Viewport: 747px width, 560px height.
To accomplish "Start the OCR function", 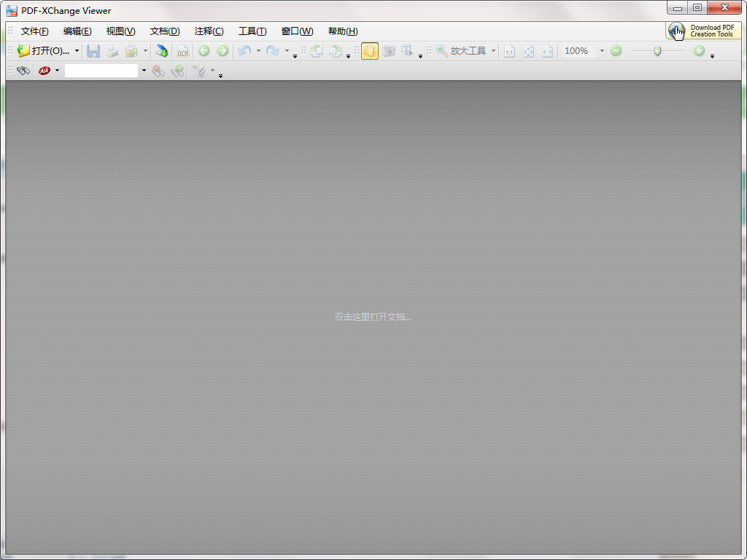I will [182, 51].
